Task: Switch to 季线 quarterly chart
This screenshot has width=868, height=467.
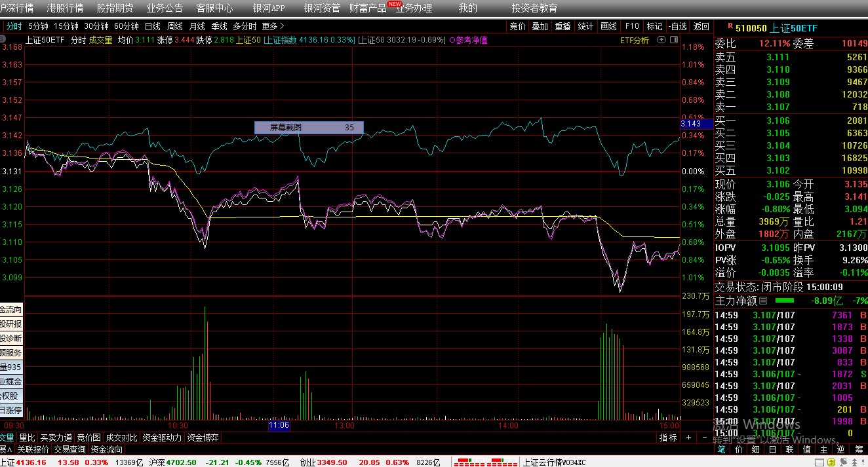Action: [219, 26]
